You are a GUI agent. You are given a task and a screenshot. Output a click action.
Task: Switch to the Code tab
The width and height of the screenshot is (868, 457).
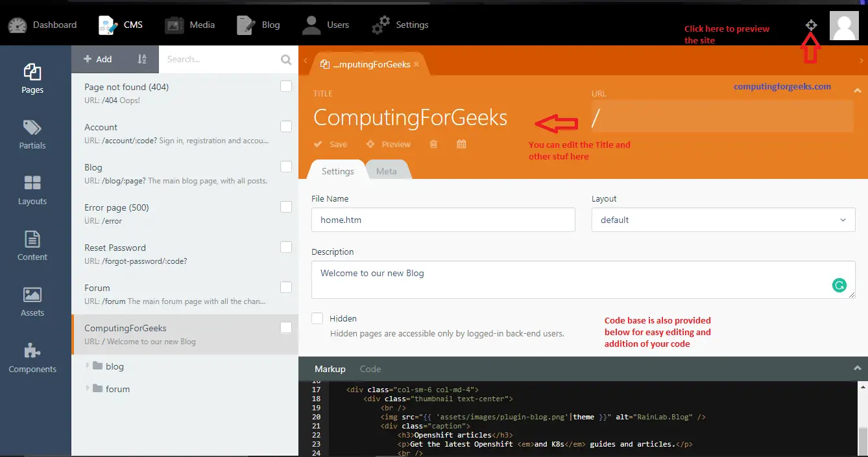pyautogui.click(x=370, y=369)
